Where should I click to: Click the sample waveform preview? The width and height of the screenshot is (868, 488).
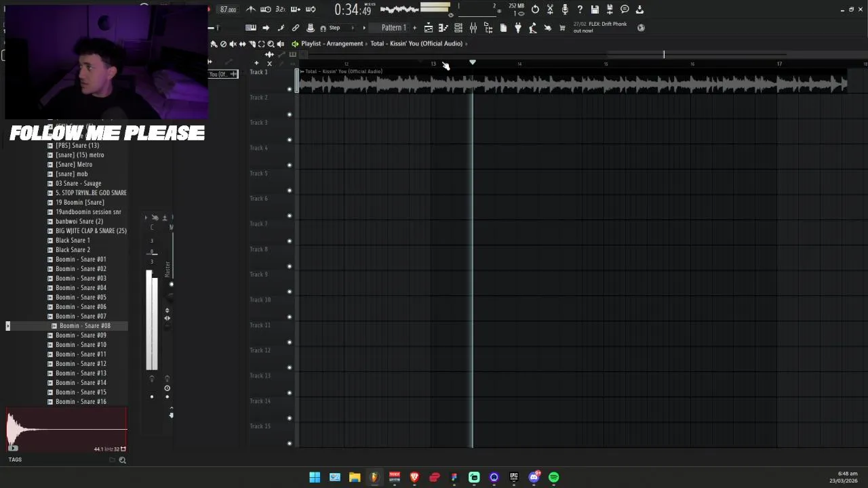click(66, 430)
